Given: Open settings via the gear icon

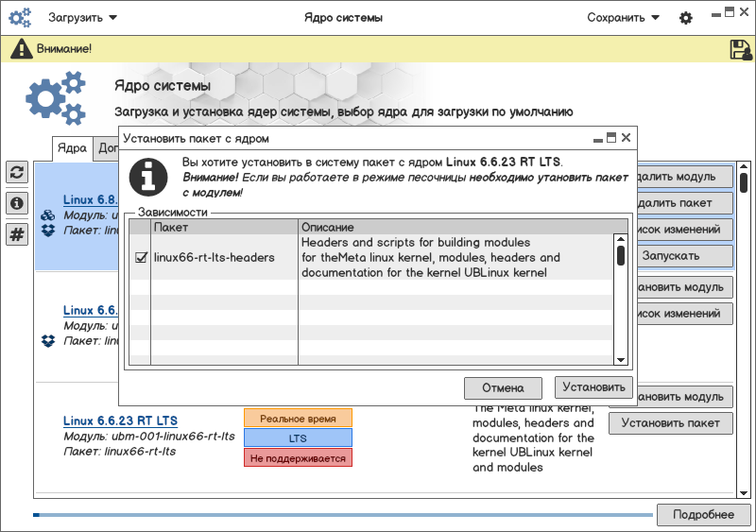Looking at the screenshot, I should (x=686, y=18).
